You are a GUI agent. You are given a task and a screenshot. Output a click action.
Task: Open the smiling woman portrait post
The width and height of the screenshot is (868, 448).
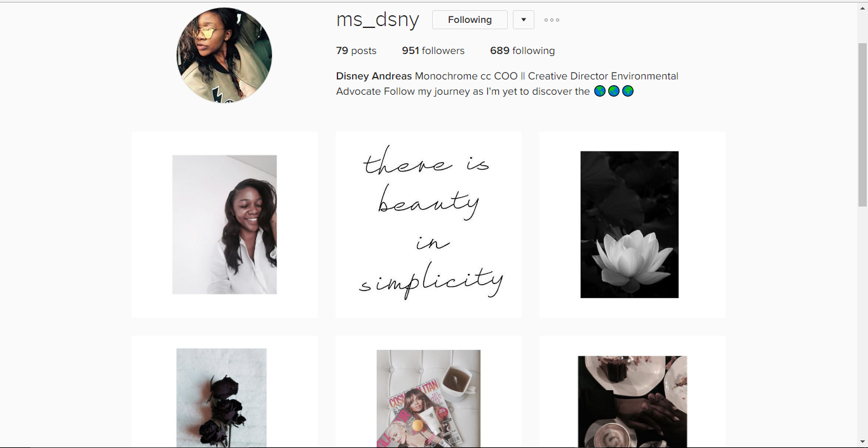[224, 224]
